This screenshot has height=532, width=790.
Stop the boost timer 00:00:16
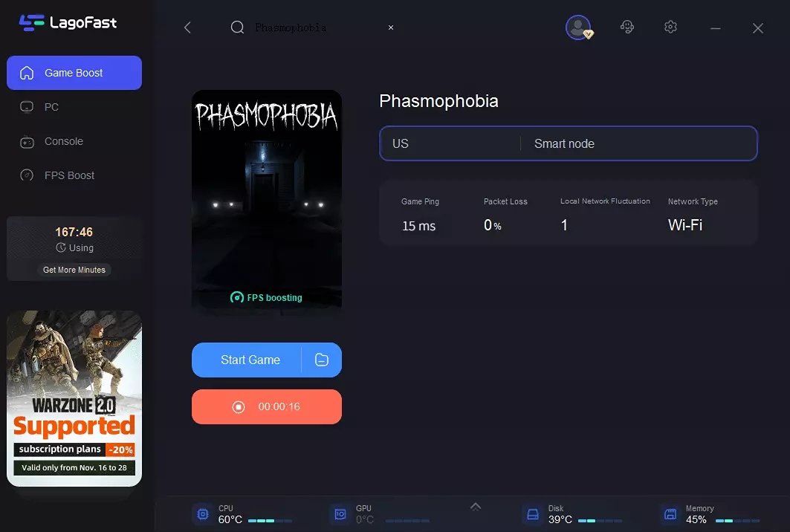click(x=267, y=406)
